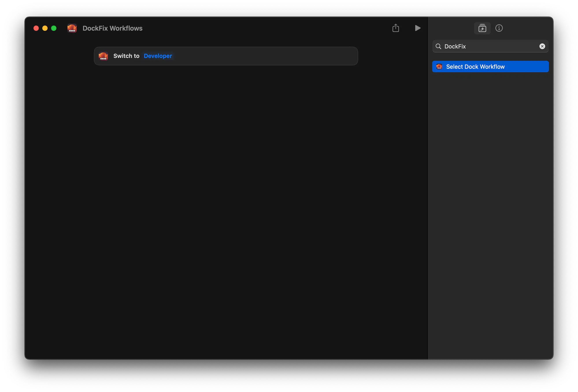Open the share menu icon

tap(395, 28)
